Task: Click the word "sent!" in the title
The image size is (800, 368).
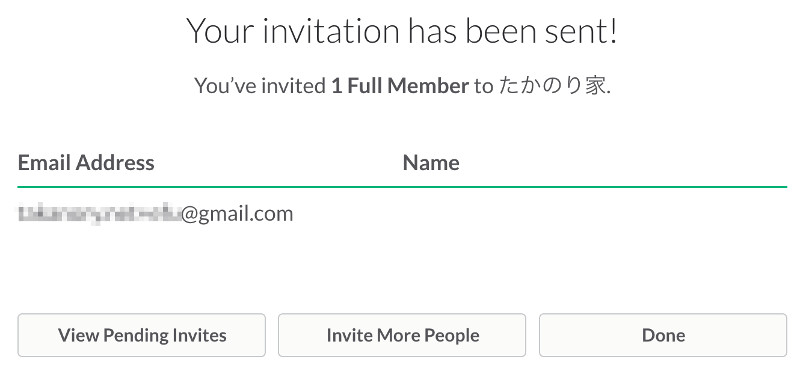Action: coord(581,31)
